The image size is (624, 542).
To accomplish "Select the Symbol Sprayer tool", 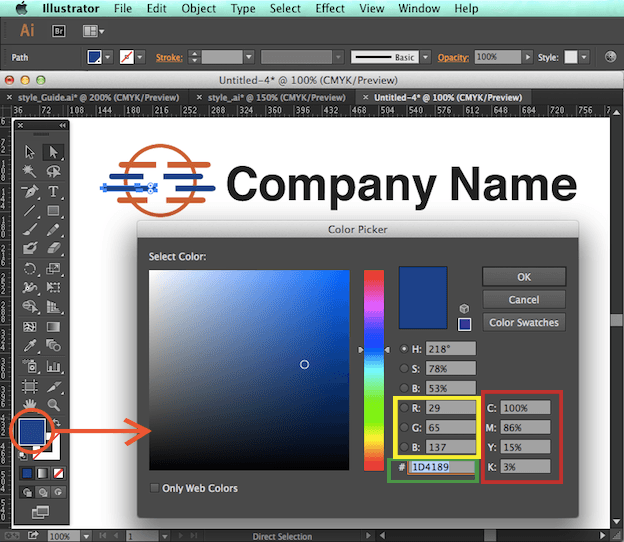I will pos(30,366).
